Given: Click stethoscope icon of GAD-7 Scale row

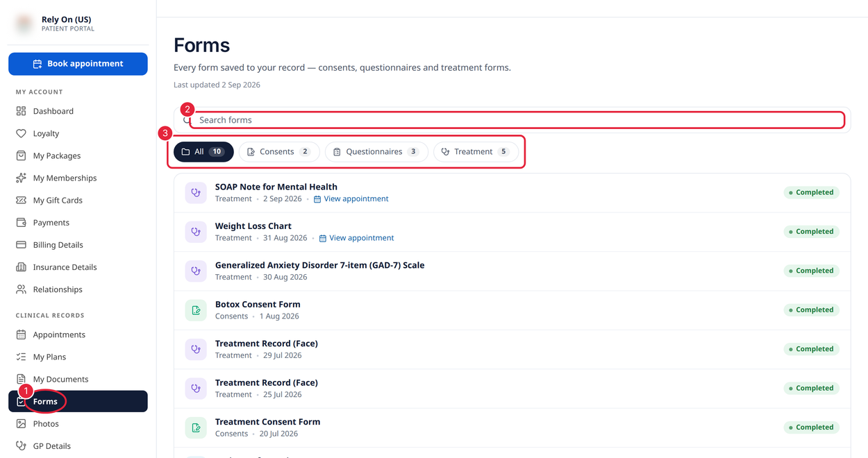Looking at the screenshot, I should coord(196,271).
